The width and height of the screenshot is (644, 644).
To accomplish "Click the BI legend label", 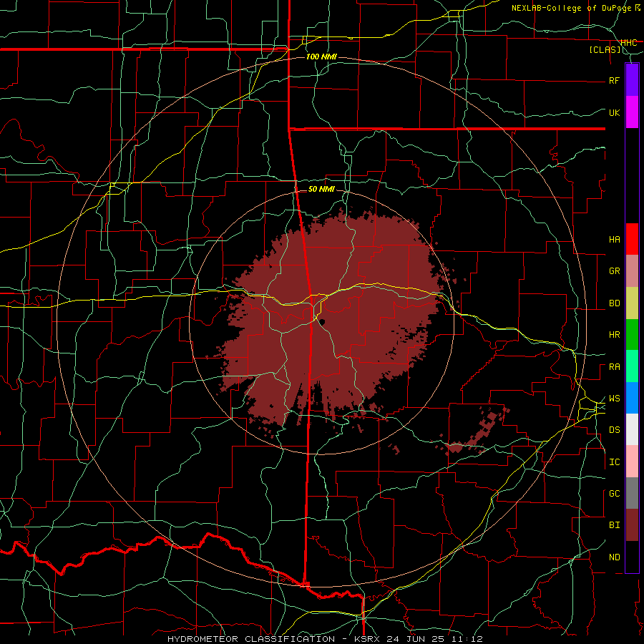I will (614, 525).
